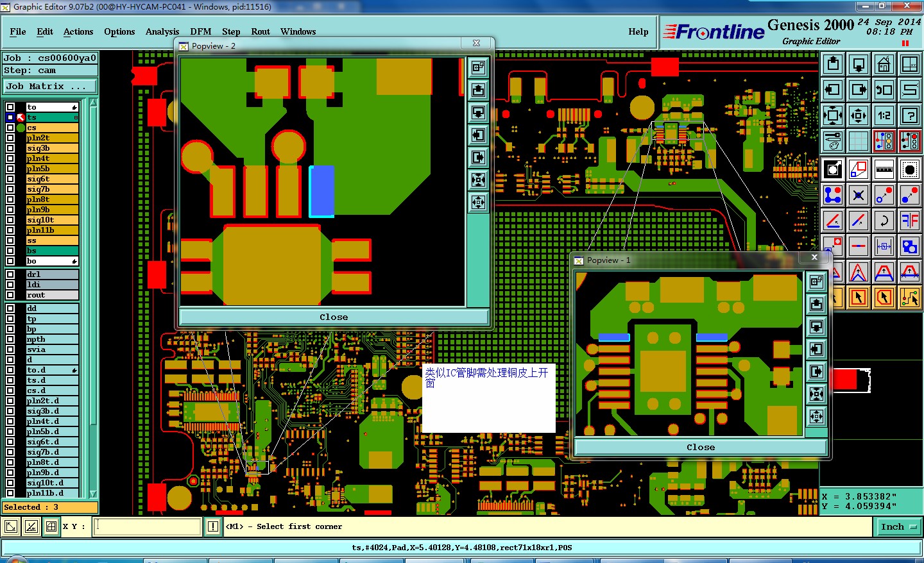Click the top icon in Popview - 2 sidebar

tap(478, 67)
